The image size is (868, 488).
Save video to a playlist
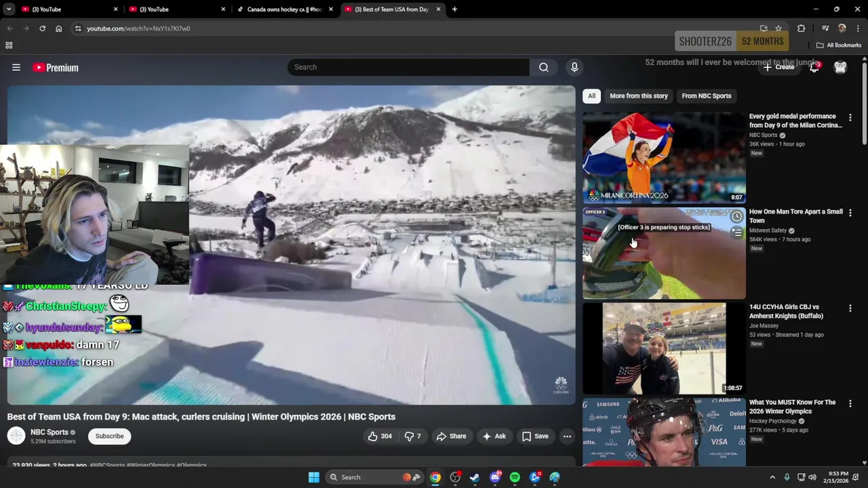[535, 436]
